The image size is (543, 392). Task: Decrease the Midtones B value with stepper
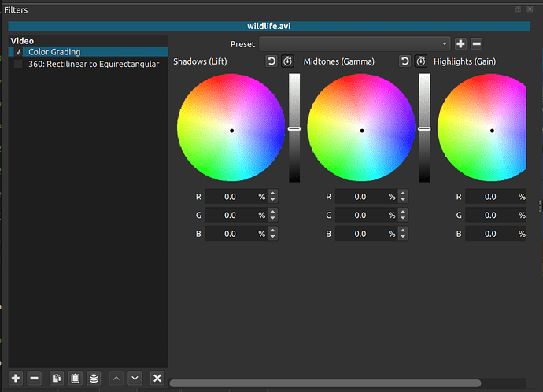[403, 237]
